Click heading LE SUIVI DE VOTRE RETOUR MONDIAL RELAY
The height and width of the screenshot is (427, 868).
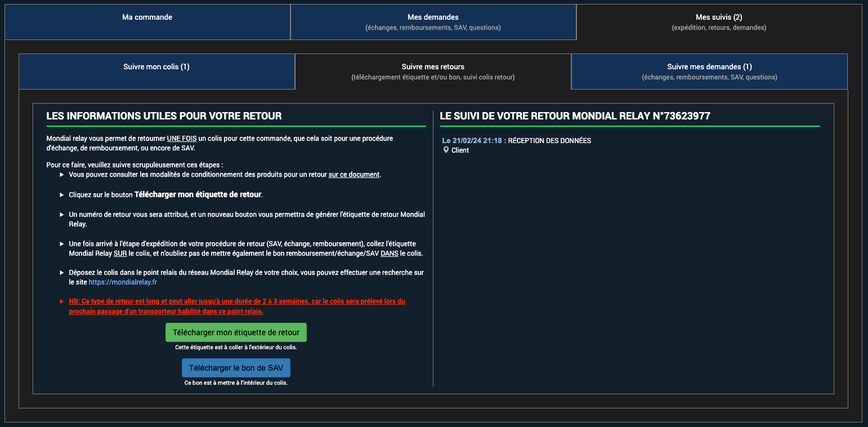point(575,116)
